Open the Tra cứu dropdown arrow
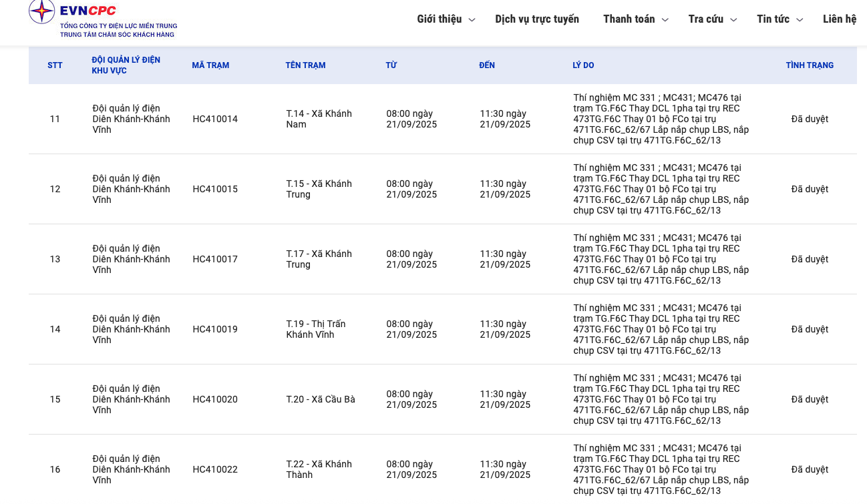Image resolution: width=867 pixels, height=504 pixels. coord(733,20)
